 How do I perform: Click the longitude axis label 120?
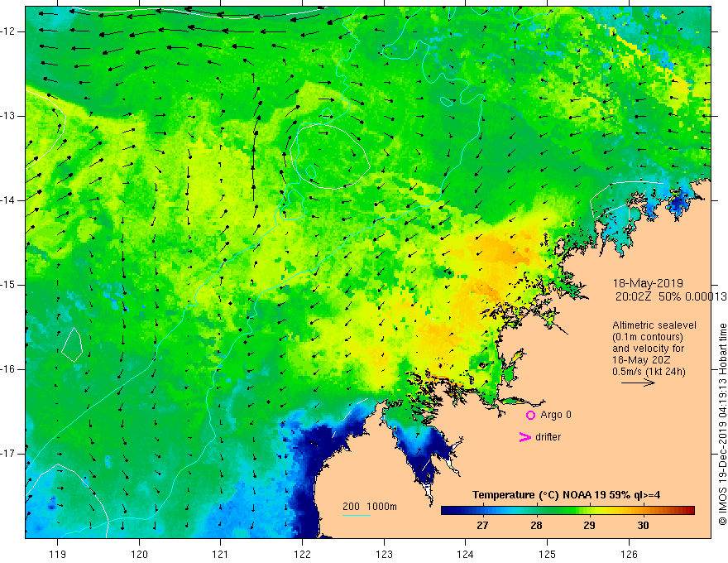point(139,554)
